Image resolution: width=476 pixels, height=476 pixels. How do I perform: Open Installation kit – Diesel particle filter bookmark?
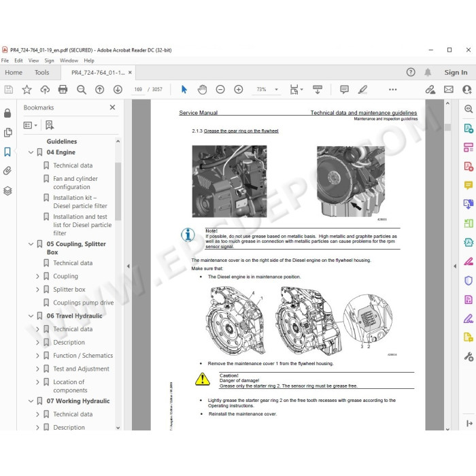pyautogui.click(x=80, y=201)
